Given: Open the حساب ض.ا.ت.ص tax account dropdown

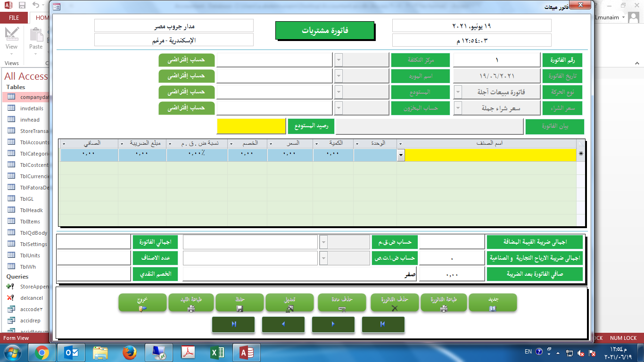Looking at the screenshot, I should point(323,258).
